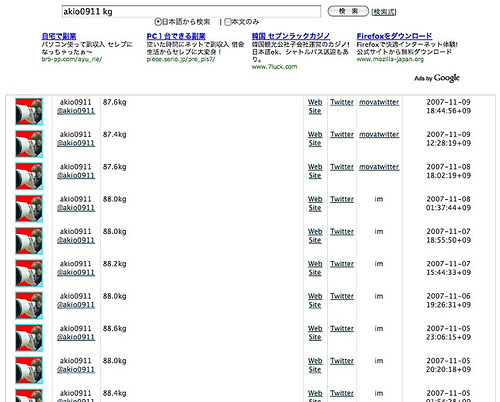The image size is (500, 402).
Task: Open the 韓国 セブンラックカジノ ad link
Action: (x=291, y=36)
